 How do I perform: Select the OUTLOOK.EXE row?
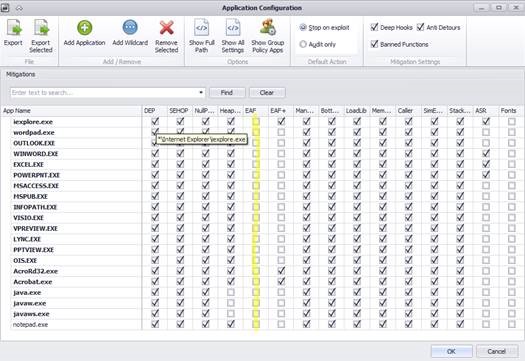click(267, 143)
